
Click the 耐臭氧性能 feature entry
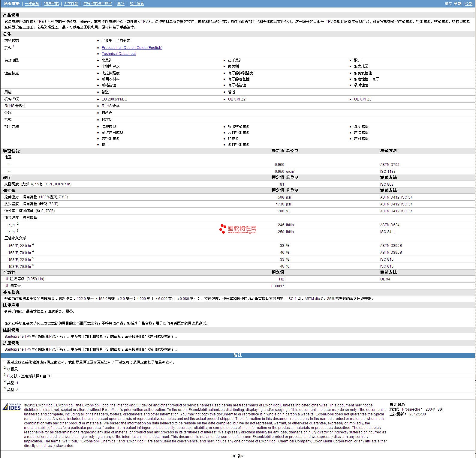(363, 73)
